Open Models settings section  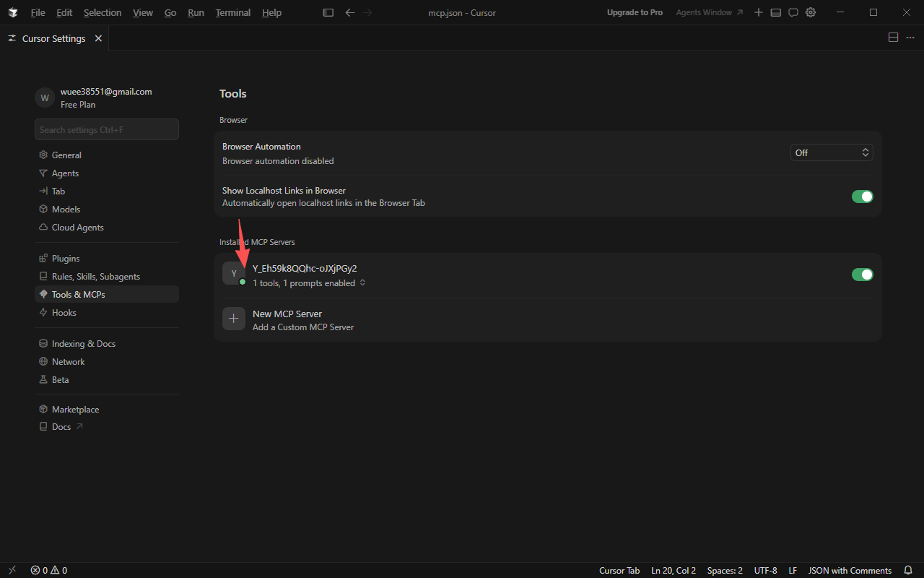point(107,210)
